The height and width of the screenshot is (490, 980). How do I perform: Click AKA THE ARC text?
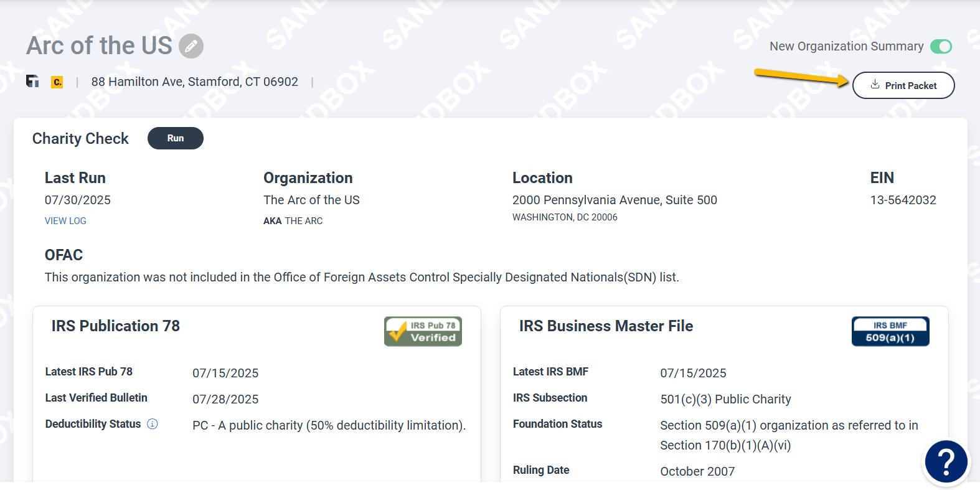pos(293,221)
